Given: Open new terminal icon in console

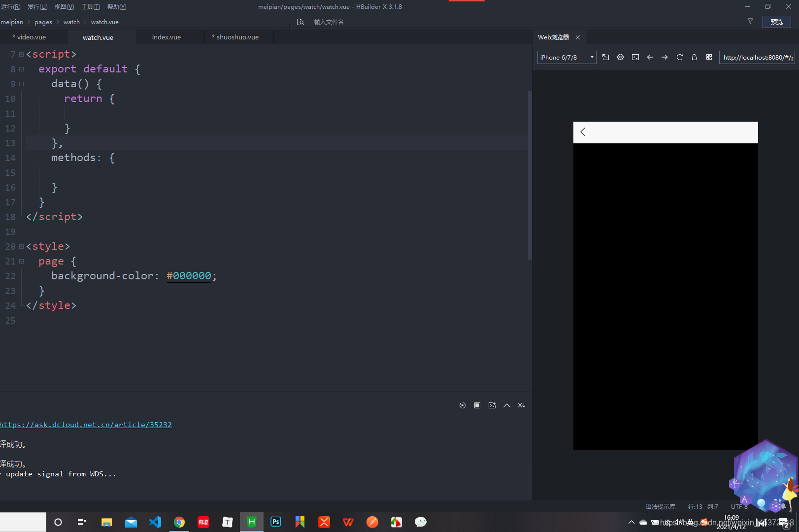Looking at the screenshot, I should coord(492,405).
